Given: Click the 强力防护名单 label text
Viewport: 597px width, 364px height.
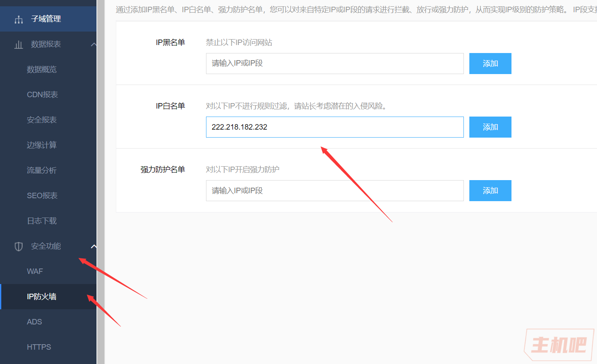Looking at the screenshot, I should coord(163,170).
